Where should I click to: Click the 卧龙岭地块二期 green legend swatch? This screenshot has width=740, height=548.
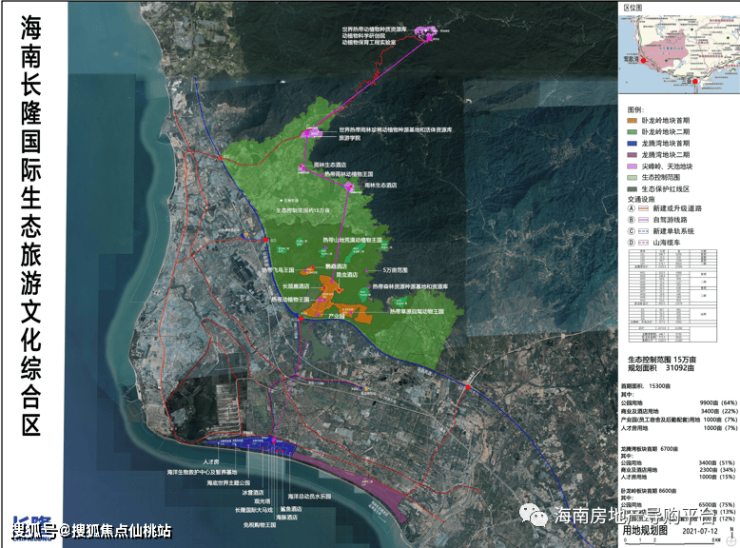[x=632, y=129]
